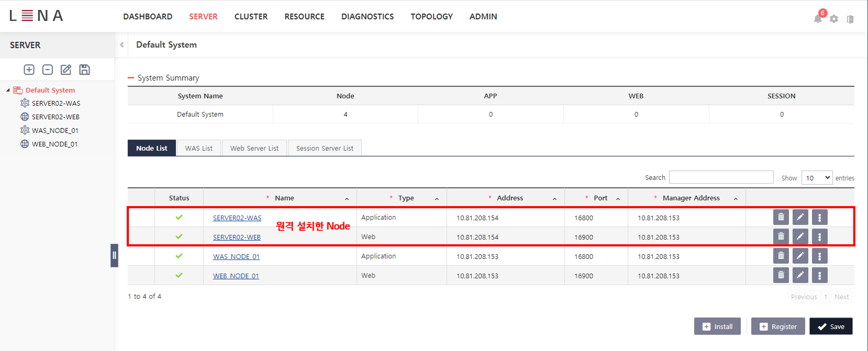
Task: Edit the WAS_NODE_01 row with pencil icon
Action: click(x=800, y=256)
